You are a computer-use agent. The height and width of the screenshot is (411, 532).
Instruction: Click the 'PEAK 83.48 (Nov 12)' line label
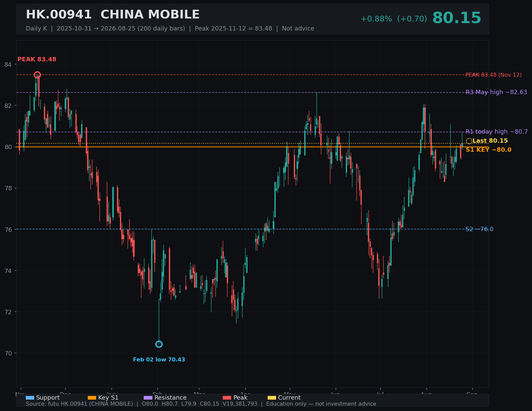pos(493,75)
